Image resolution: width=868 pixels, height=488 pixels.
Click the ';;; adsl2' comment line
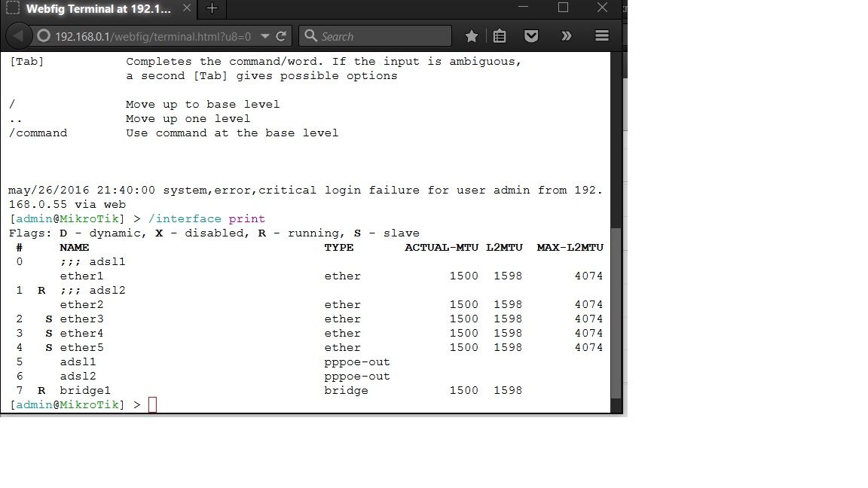click(93, 291)
